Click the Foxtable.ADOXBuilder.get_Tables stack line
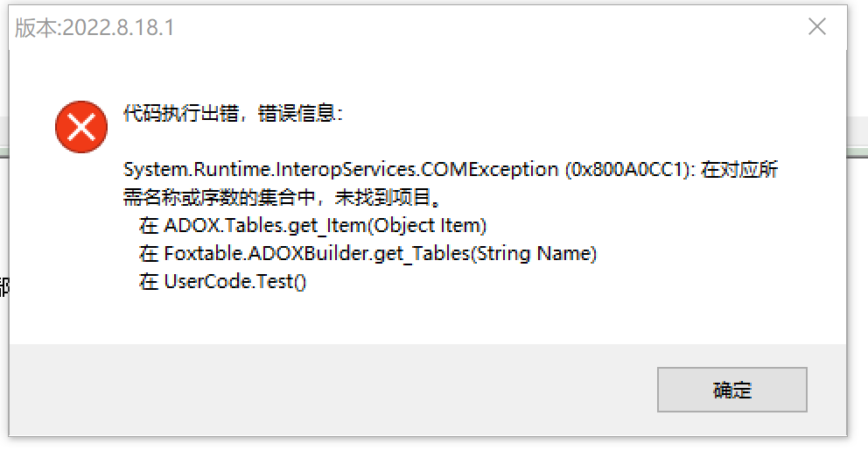Viewport: 868px width, 451px height. tap(368, 253)
